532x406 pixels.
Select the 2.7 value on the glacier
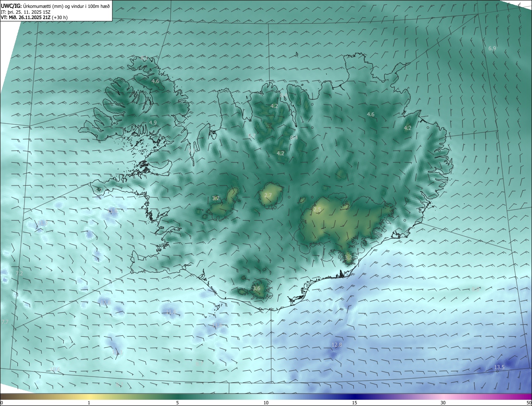coord(268,195)
